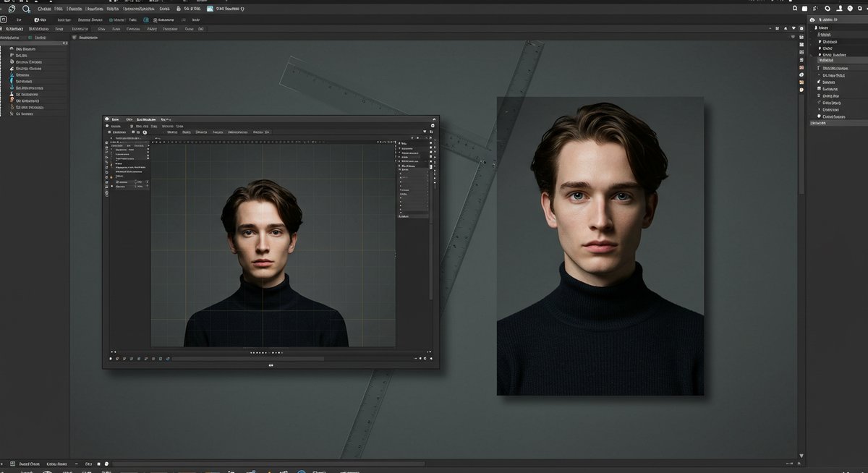Select the teal brush icon in left panel
This screenshot has width=868, height=473.
pos(13,82)
